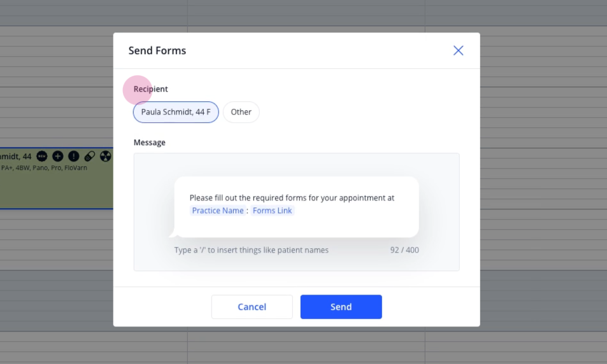Viewport: 607px width, 364px height.
Task: Close the Send Forms dialog with X
Action: [x=459, y=50]
